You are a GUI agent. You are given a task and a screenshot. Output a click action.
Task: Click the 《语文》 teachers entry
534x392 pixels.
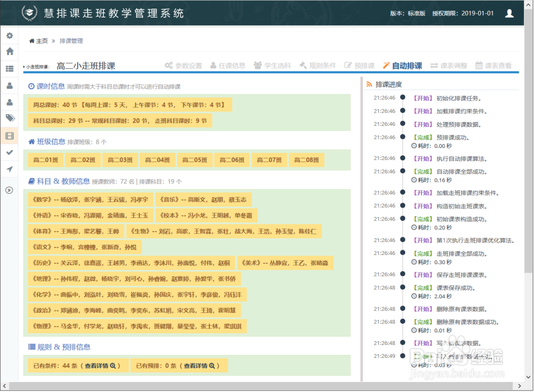coord(85,247)
